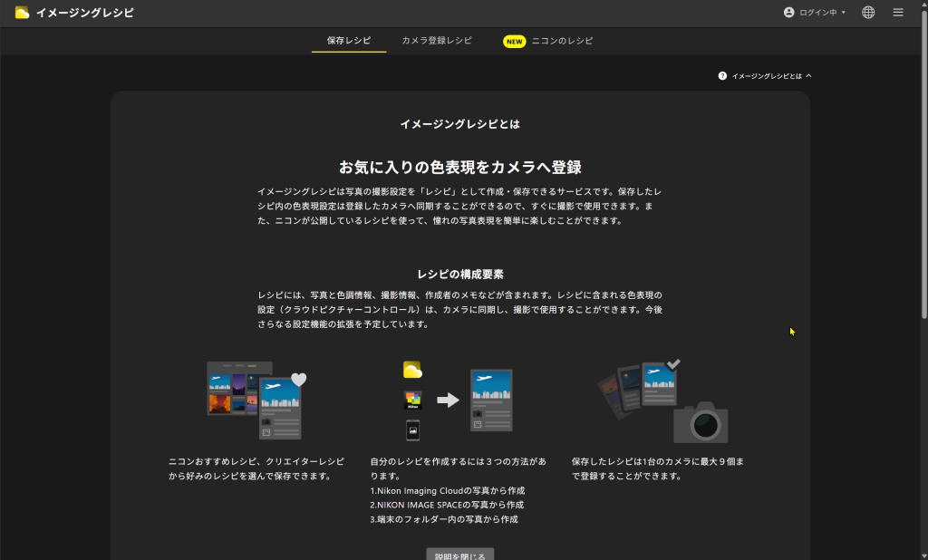The image size is (928, 560).
Task: Click the user account avatar icon
Action: (x=788, y=13)
